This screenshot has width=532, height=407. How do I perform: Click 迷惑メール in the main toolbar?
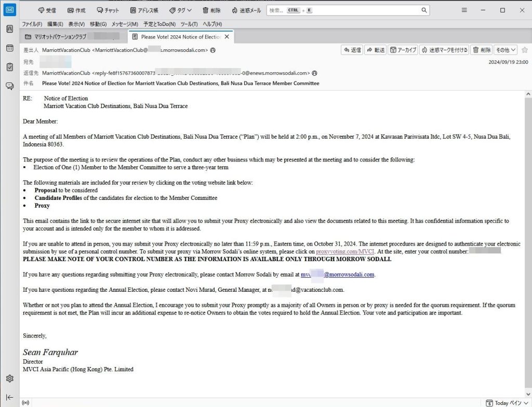[x=246, y=10]
